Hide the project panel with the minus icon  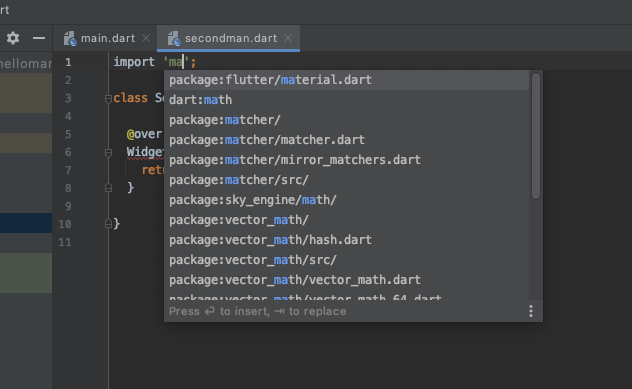39,38
